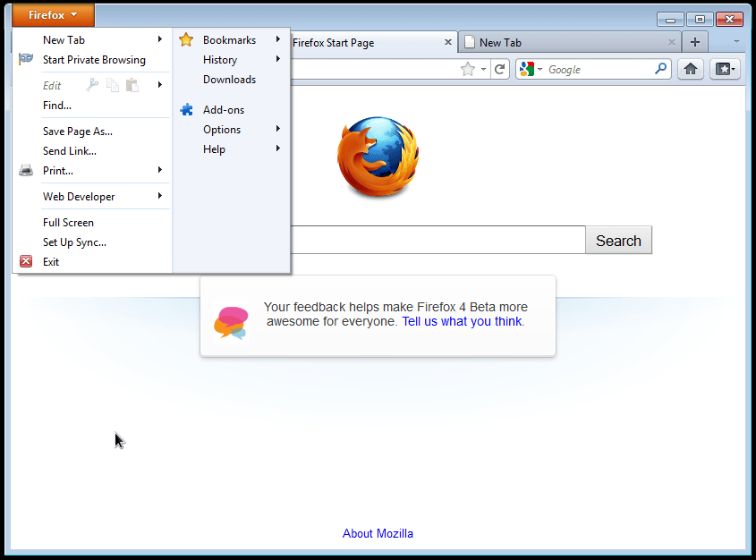
Task: Go to the home page via Home icon
Action: pos(691,70)
